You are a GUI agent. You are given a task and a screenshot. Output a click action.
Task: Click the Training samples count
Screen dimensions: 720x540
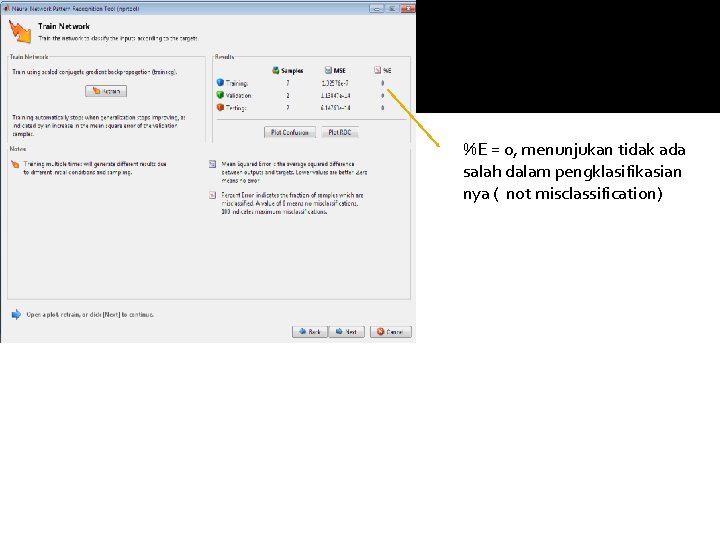click(288, 83)
